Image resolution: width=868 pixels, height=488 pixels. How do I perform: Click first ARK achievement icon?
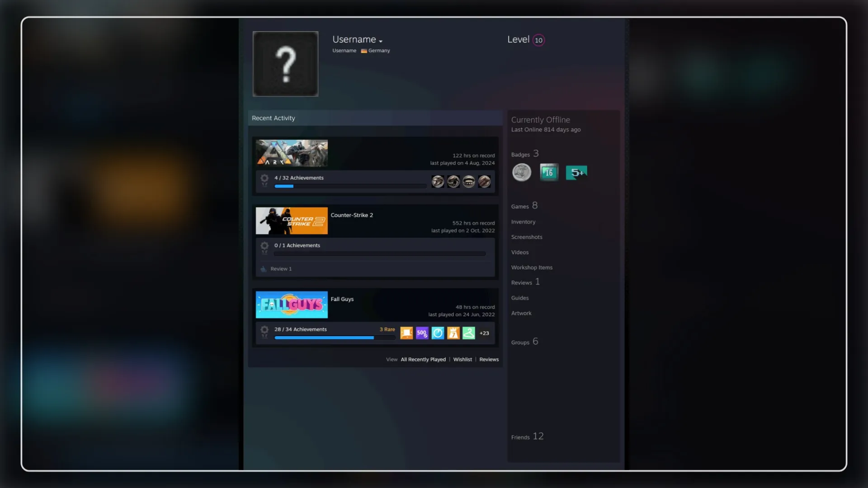click(438, 182)
